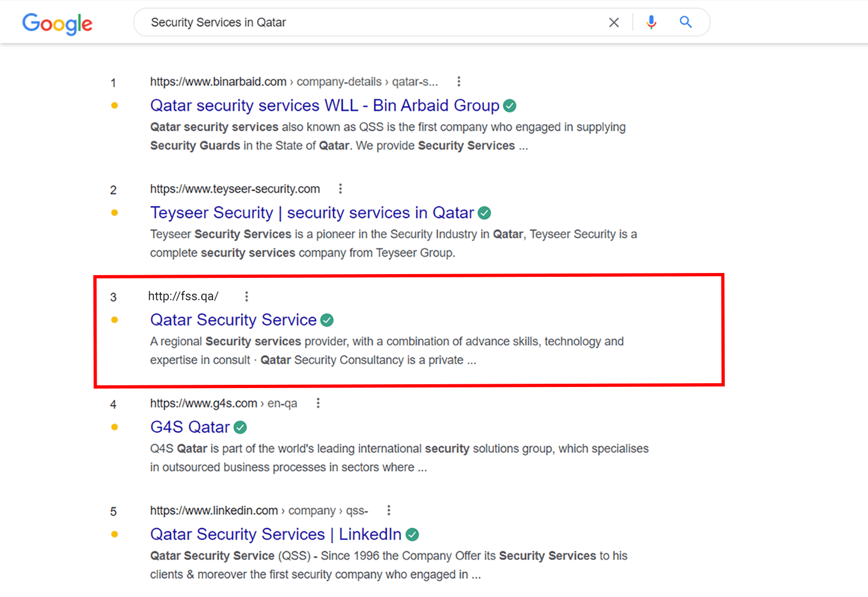Start voice search with microphone icon
868x597 pixels.
coord(651,22)
